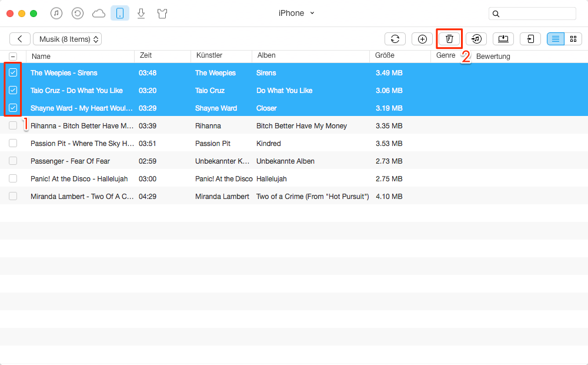Uncheck the Shayne Ward song checkbox

13,108
